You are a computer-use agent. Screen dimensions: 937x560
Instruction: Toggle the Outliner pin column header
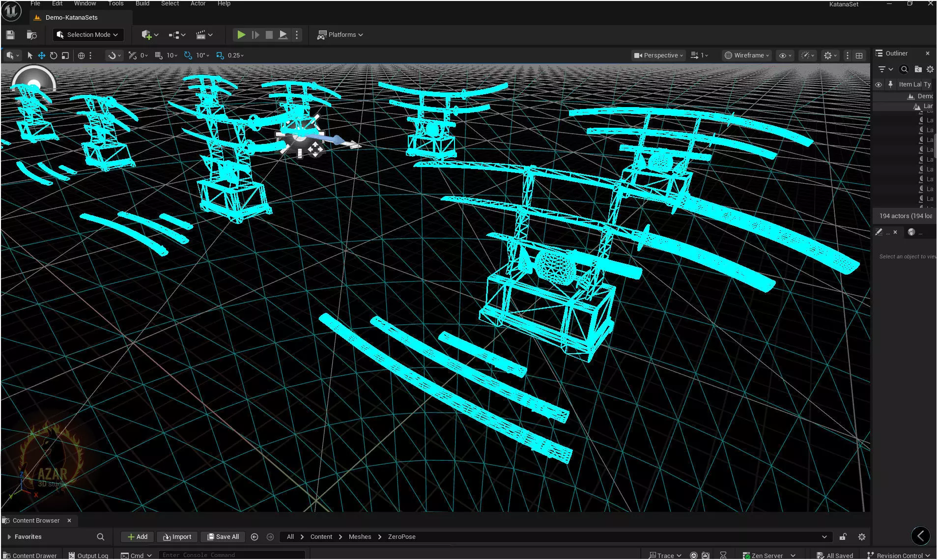tap(890, 84)
